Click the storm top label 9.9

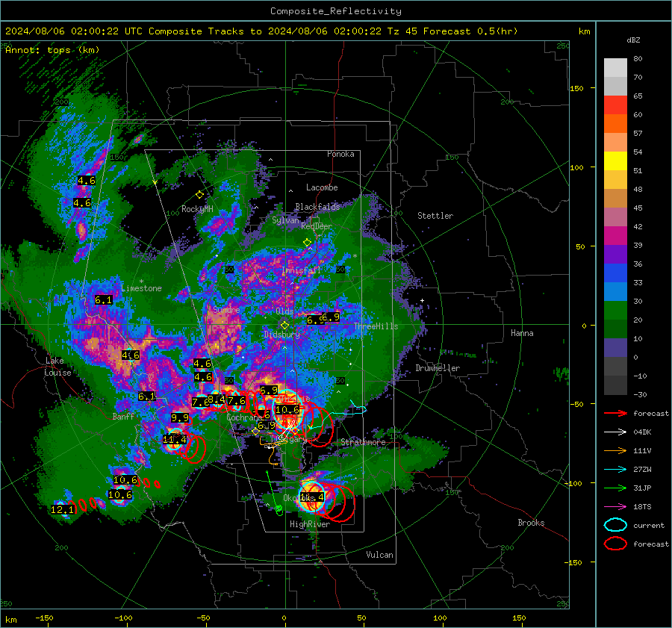coord(179,417)
